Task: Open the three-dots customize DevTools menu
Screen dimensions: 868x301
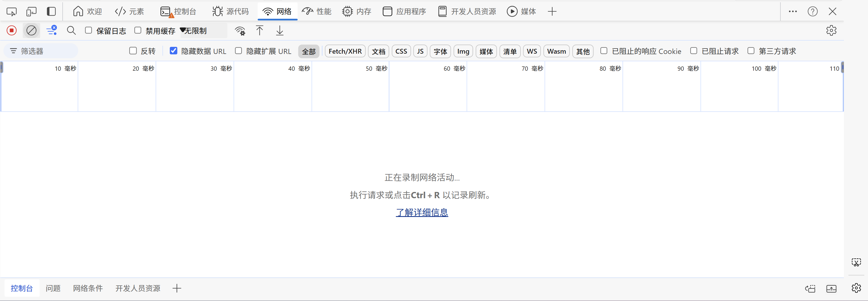Action: pyautogui.click(x=793, y=11)
